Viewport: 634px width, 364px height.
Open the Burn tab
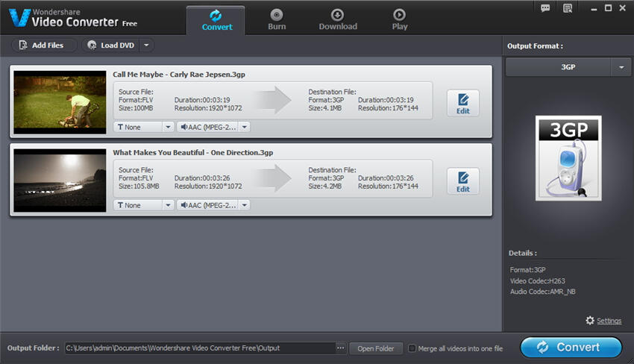[277, 20]
